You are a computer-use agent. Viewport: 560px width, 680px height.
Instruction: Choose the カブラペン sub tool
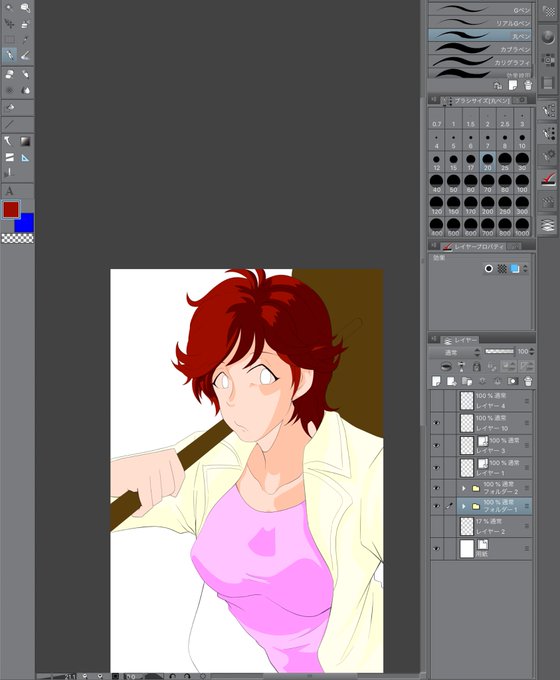479,48
